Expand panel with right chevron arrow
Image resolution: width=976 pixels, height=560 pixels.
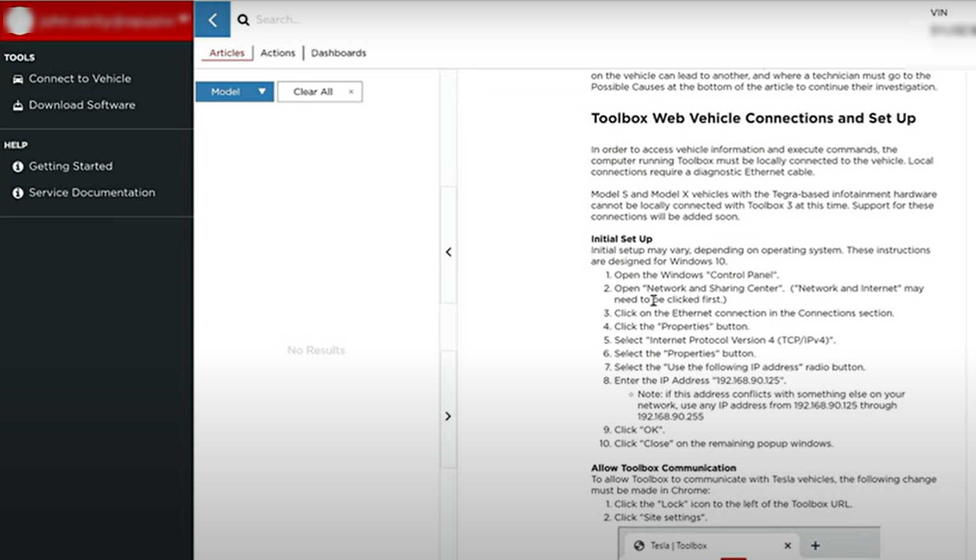point(448,416)
